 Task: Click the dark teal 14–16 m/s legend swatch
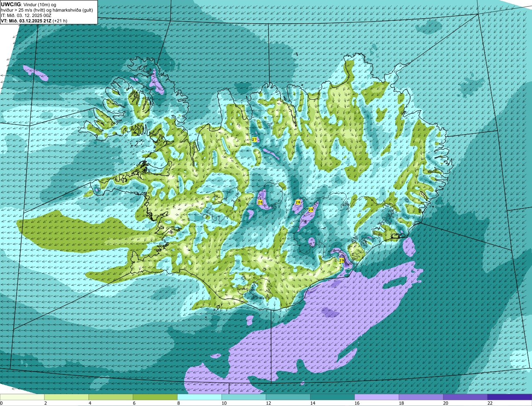(x=332, y=397)
